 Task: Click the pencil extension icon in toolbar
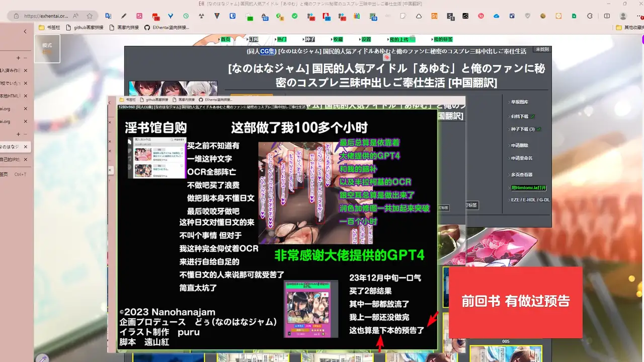[124, 16]
